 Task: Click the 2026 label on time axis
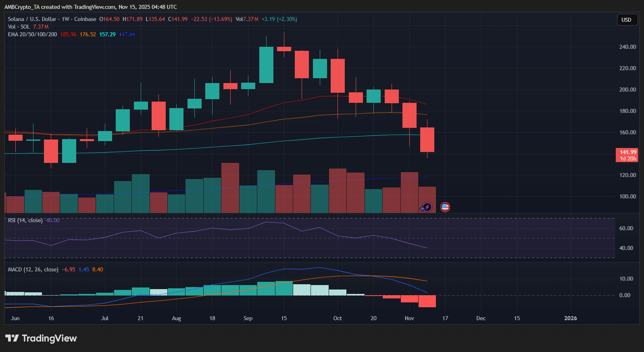[570, 318]
